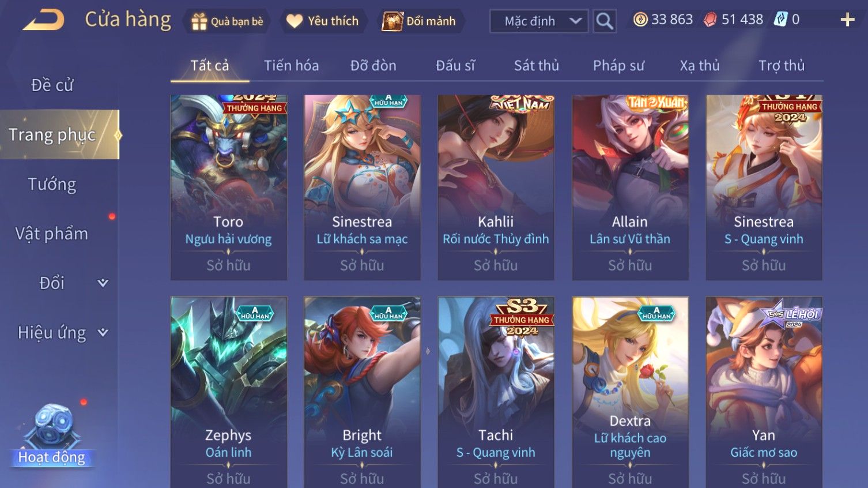Tap the back arrow icon
Screen dimensions: 868x488
click(43, 20)
